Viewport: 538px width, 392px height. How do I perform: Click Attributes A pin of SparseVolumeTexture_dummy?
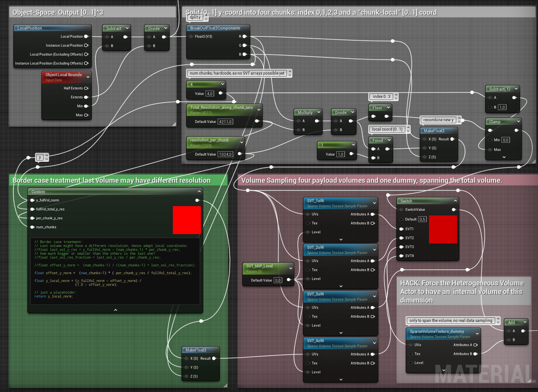click(x=475, y=345)
